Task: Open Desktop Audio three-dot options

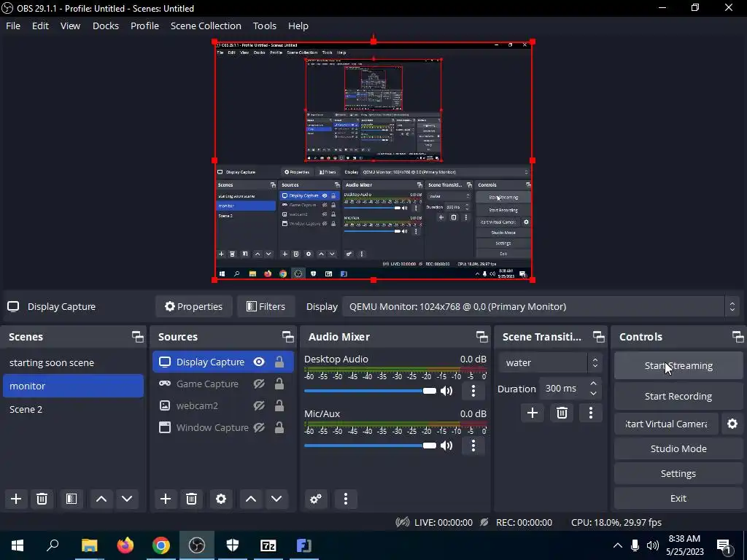Action: click(x=473, y=391)
